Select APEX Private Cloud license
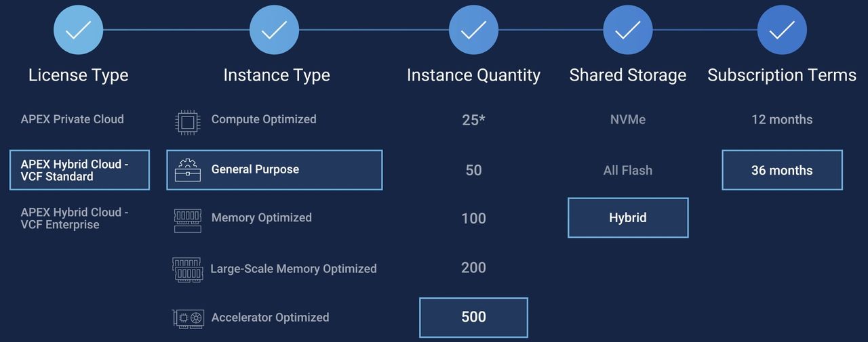The width and height of the screenshot is (868, 342). point(73,119)
